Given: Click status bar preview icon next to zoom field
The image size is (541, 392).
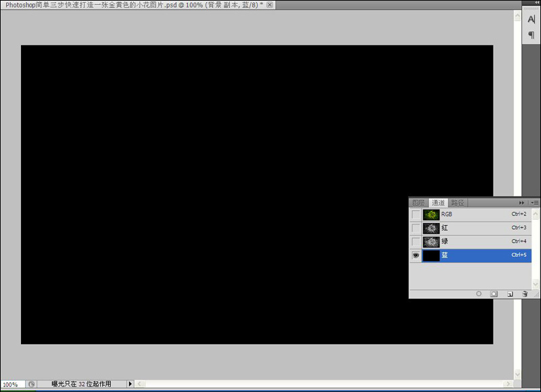Looking at the screenshot, I should 31,384.
